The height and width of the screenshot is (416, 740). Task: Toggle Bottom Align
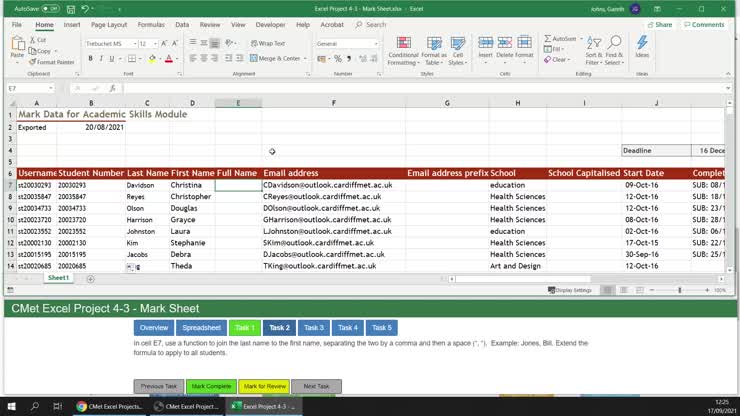click(x=214, y=43)
